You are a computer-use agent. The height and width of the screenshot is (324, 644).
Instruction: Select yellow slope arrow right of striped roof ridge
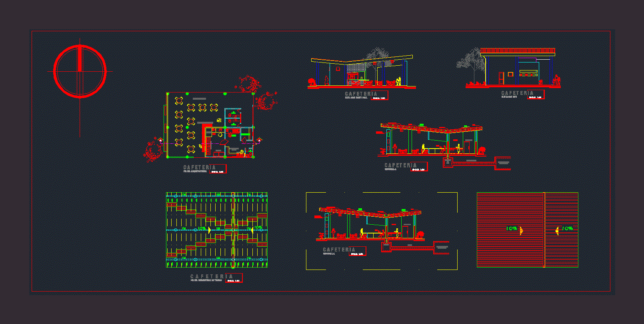click(x=557, y=230)
